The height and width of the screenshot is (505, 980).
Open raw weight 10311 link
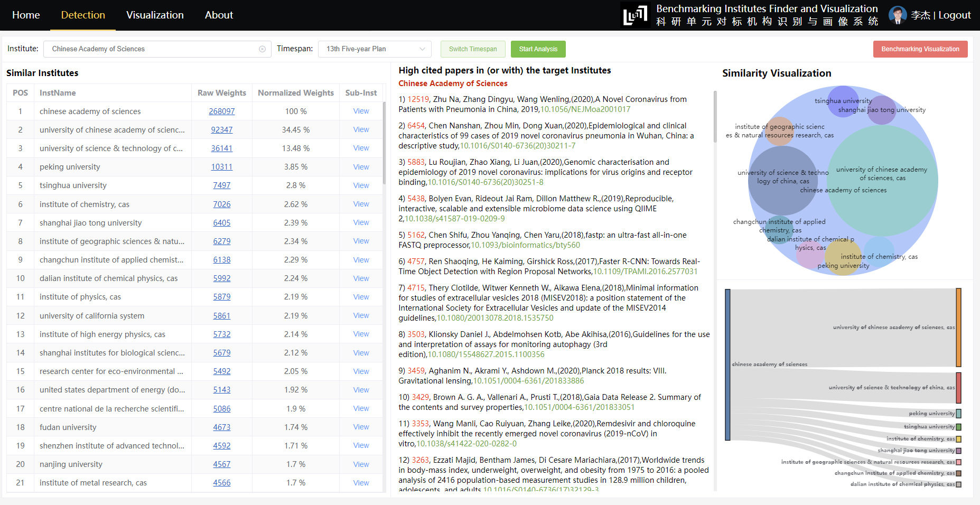[x=222, y=167]
